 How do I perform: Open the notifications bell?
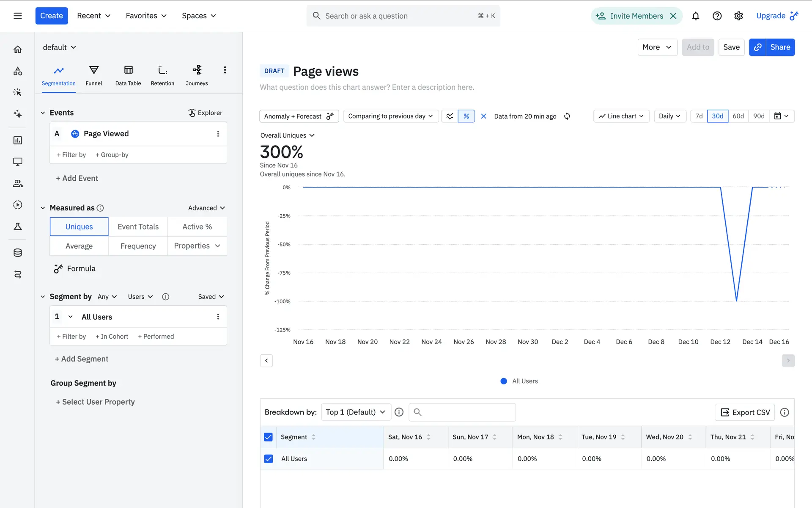[x=695, y=16]
